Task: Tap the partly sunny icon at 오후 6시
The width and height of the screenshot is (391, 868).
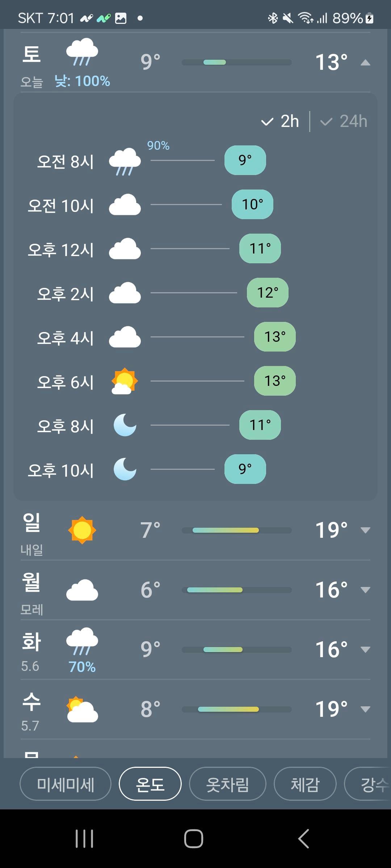Action: pos(125,381)
